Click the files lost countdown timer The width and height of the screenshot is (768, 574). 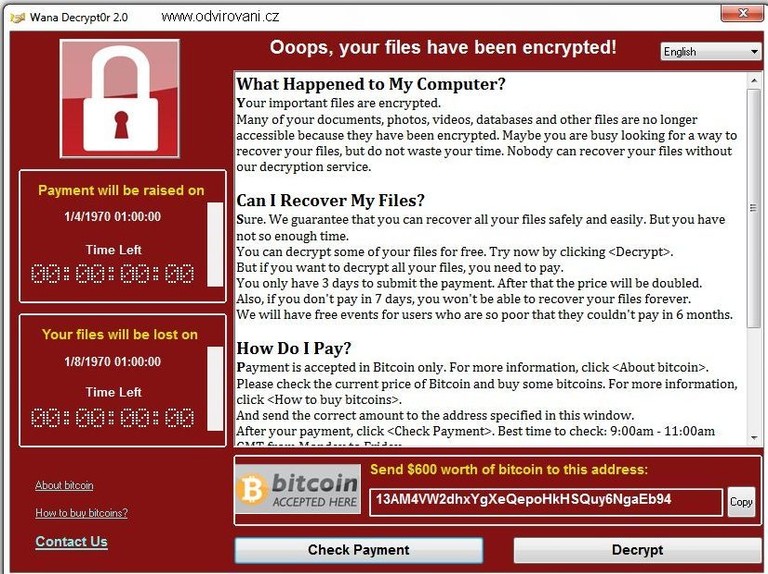click(113, 418)
